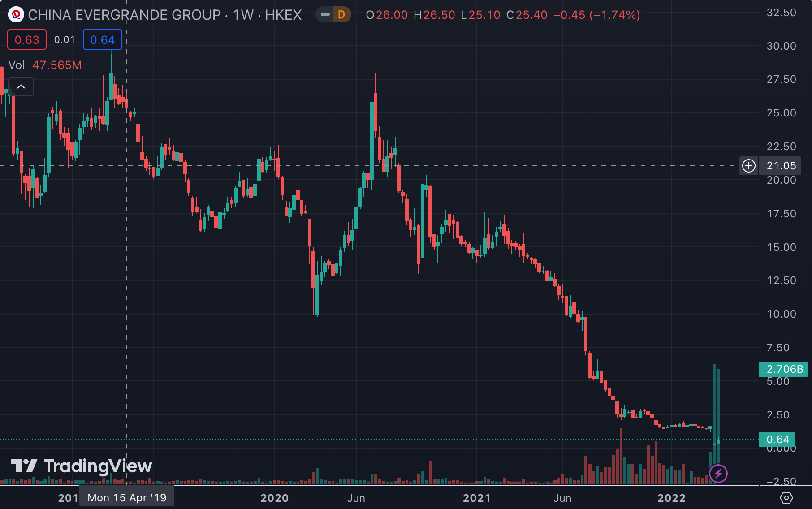Click the blue 0.64 buy price button

[x=103, y=40]
